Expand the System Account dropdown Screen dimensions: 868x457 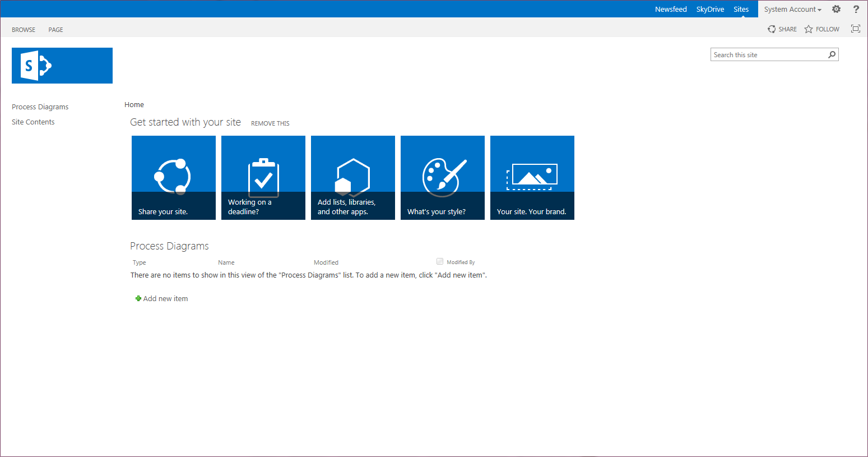pos(792,9)
